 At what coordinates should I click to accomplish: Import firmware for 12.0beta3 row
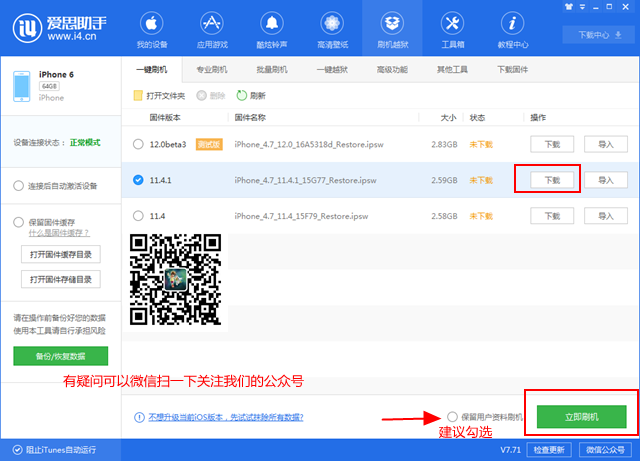pos(606,144)
